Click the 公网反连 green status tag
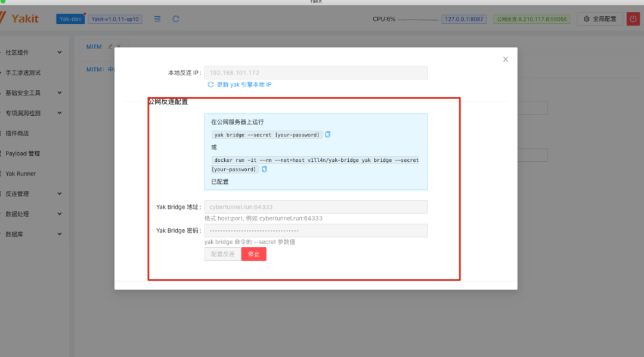This screenshot has width=644, height=357. (531, 19)
